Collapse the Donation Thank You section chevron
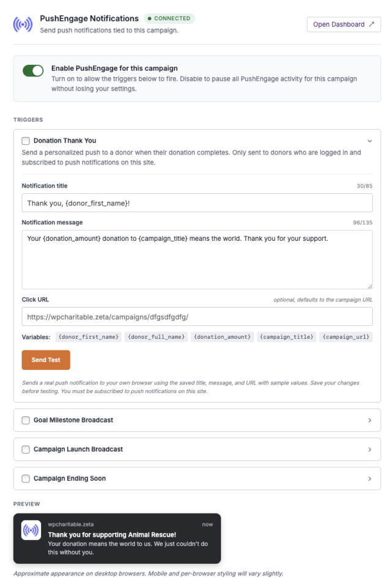This screenshot has height=587, width=392. [x=369, y=141]
